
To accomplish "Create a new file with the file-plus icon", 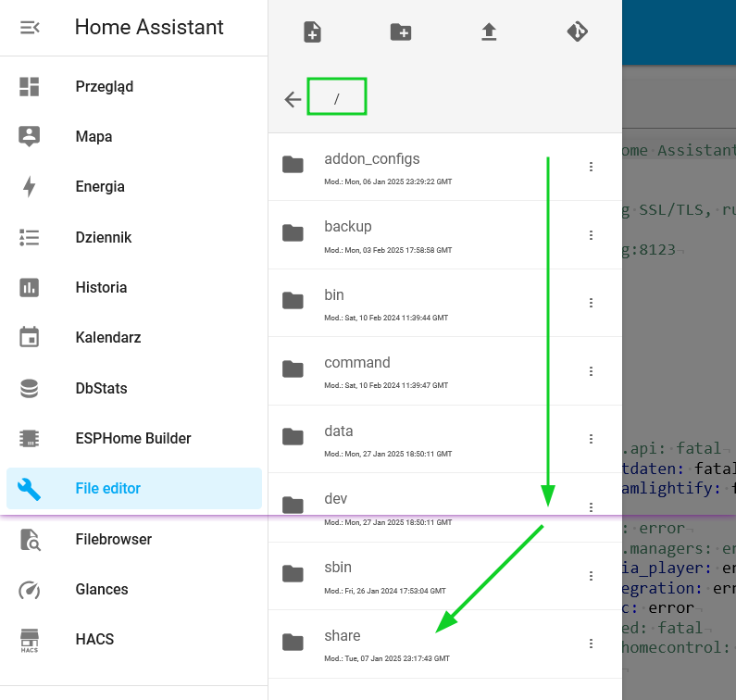I will tap(313, 31).
